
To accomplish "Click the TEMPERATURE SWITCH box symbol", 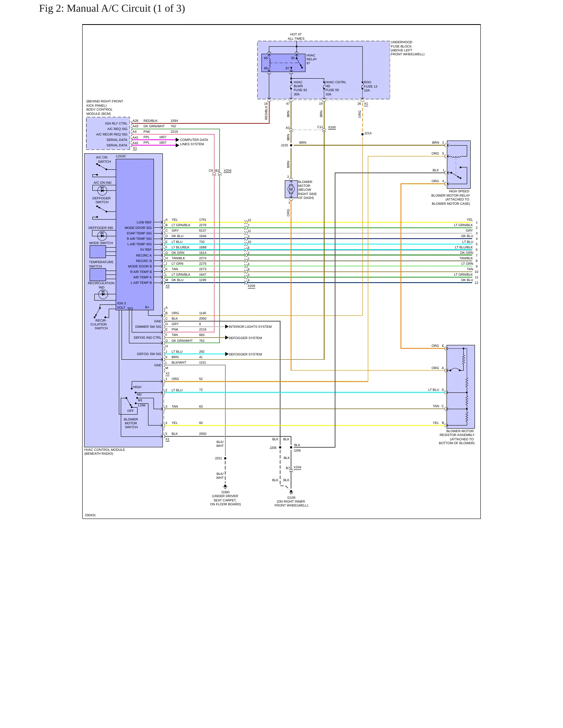I will (98, 274).
